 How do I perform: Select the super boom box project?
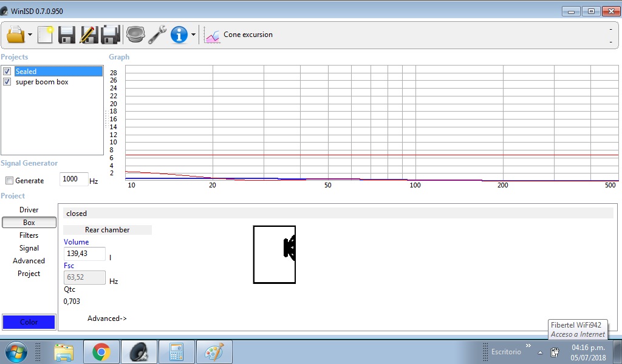tap(42, 82)
